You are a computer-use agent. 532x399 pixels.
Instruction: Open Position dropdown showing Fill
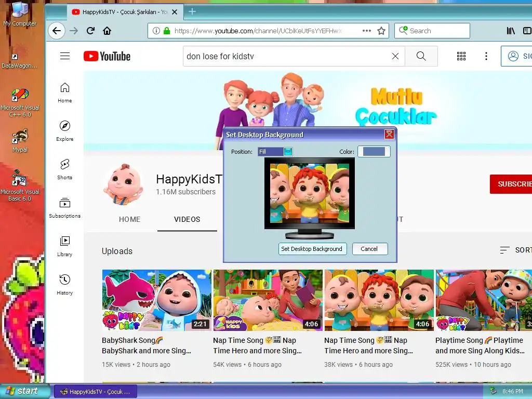point(275,152)
